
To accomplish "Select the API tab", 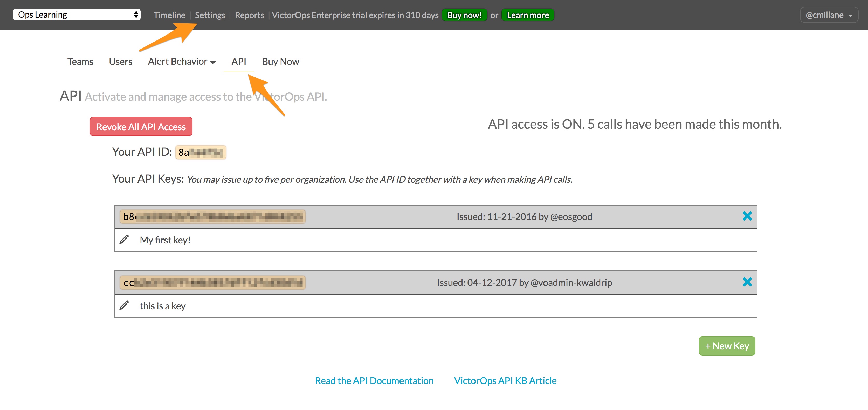I will pyautogui.click(x=239, y=61).
